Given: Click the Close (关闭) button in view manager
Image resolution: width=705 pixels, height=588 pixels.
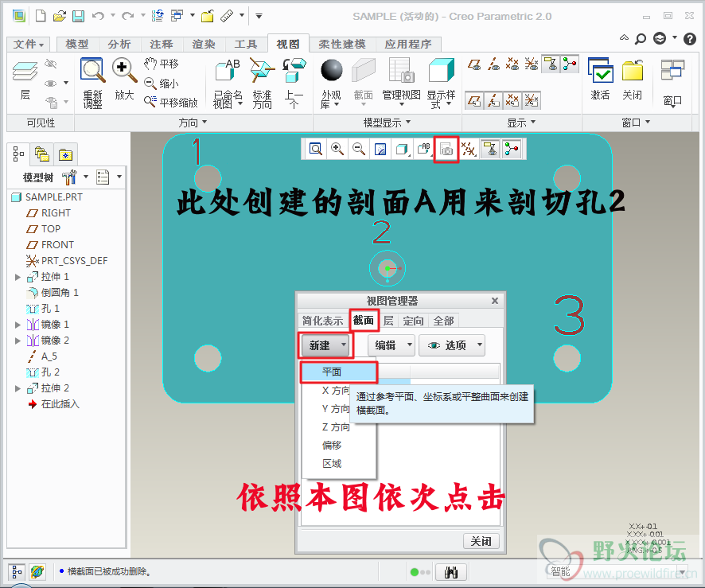Looking at the screenshot, I should click(481, 541).
